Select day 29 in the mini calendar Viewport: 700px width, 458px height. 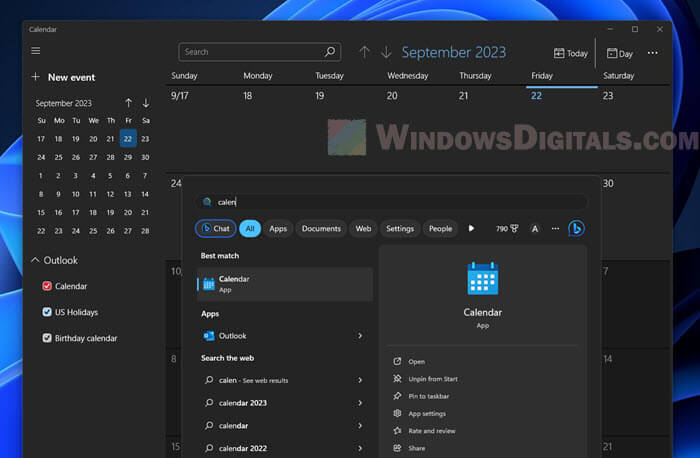tap(128, 157)
